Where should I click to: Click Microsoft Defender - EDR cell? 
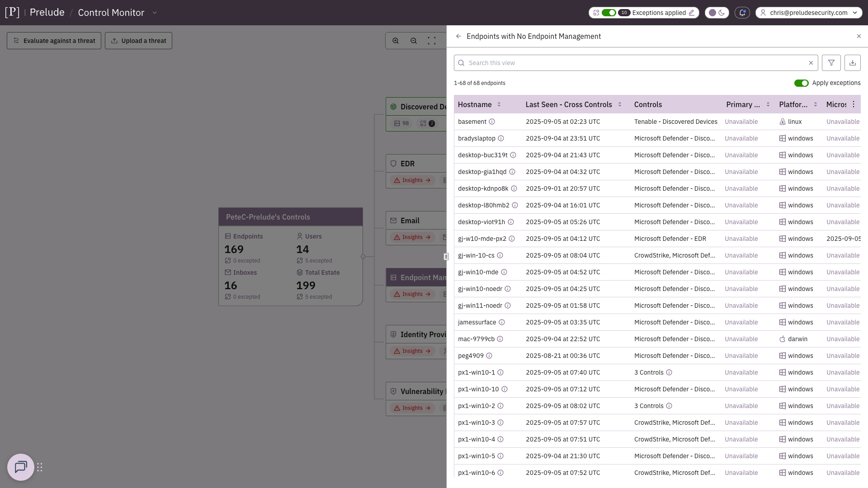(670, 239)
